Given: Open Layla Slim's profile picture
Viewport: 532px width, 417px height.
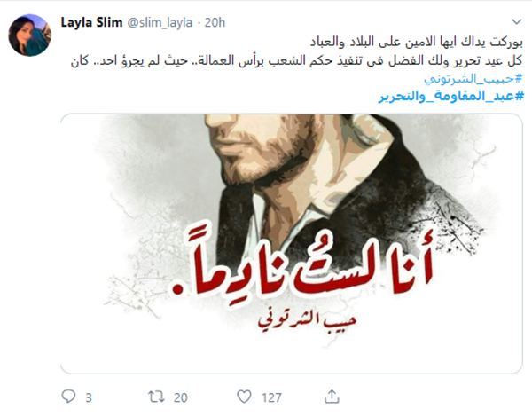Looking at the screenshot, I should 30,35.
